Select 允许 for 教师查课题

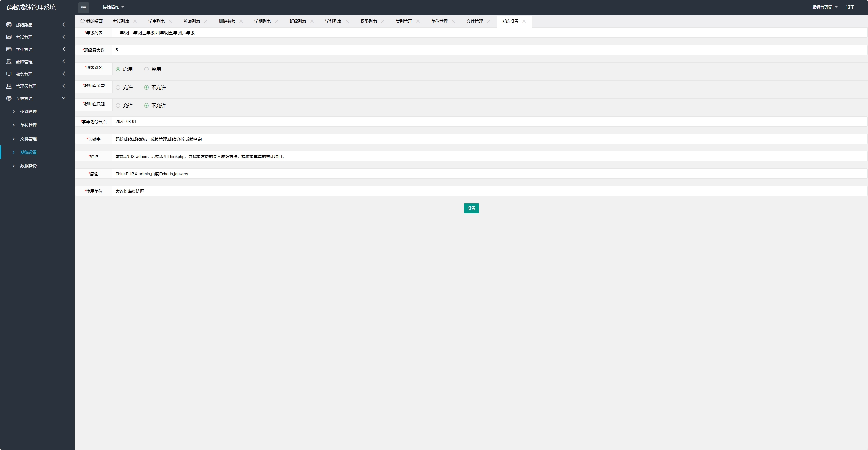pyautogui.click(x=118, y=106)
